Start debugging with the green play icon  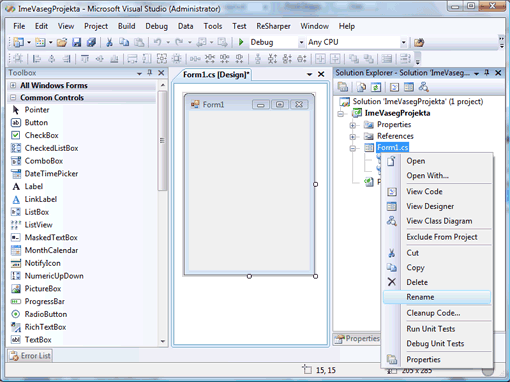tap(241, 42)
